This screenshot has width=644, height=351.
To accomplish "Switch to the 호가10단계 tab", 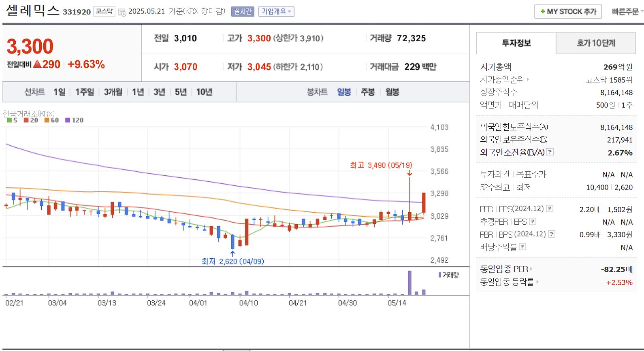I will tap(596, 43).
